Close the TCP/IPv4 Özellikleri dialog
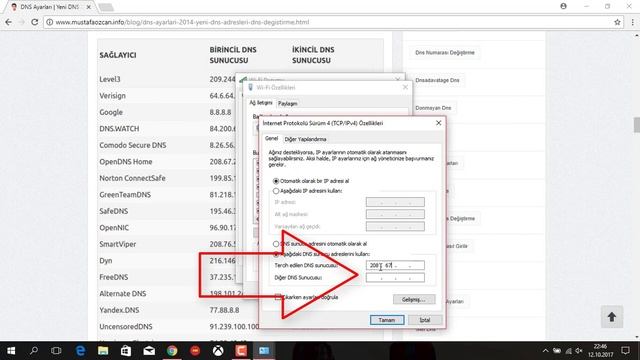640x360 pixels. click(438, 123)
